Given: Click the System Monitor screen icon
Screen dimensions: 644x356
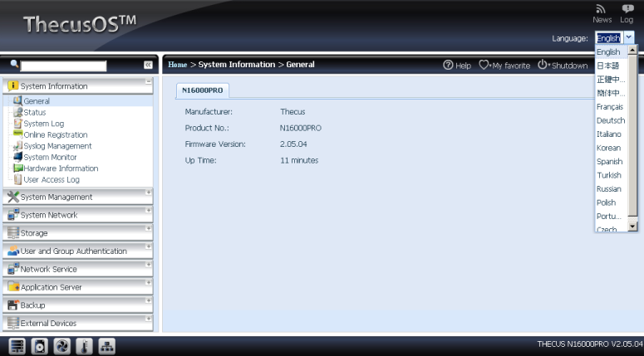Looking at the screenshot, I should point(17,157).
